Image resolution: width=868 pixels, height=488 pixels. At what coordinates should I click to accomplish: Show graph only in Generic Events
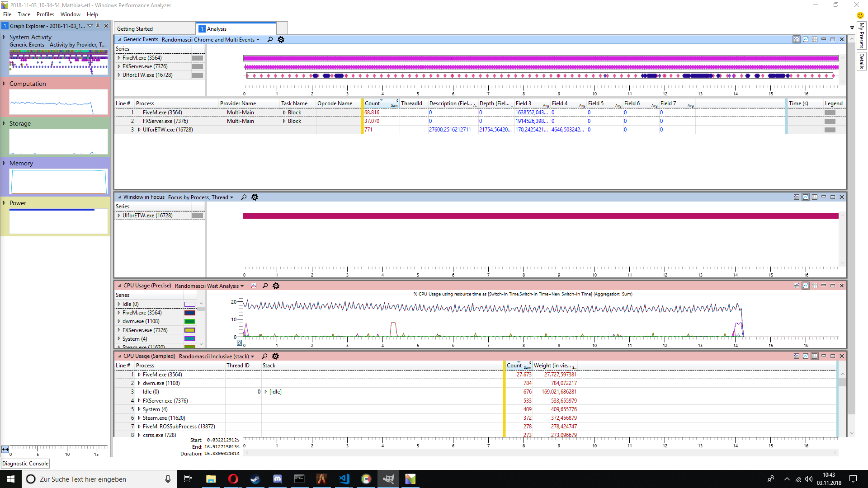806,40
